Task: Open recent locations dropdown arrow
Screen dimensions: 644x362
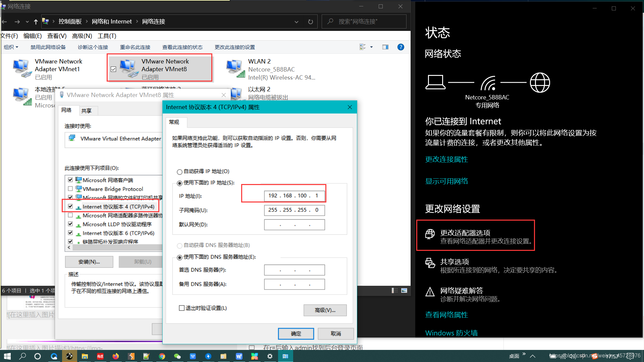Action: [x=27, y=22]
